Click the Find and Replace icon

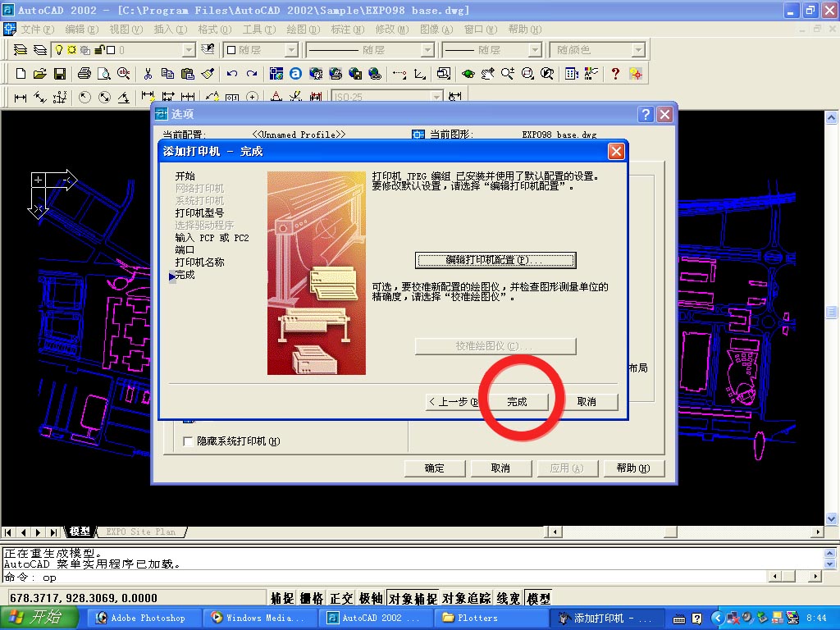pyautogui.click(x=124, y=73)
